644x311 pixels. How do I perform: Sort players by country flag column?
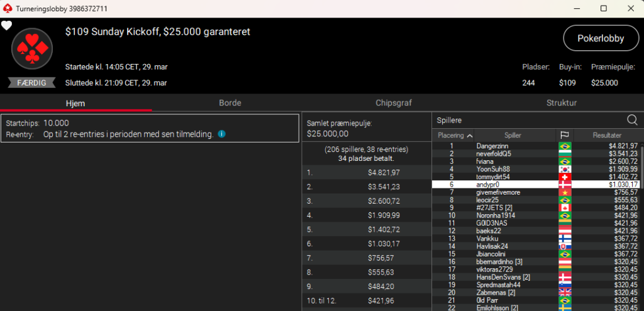click(x=564, y=135)
